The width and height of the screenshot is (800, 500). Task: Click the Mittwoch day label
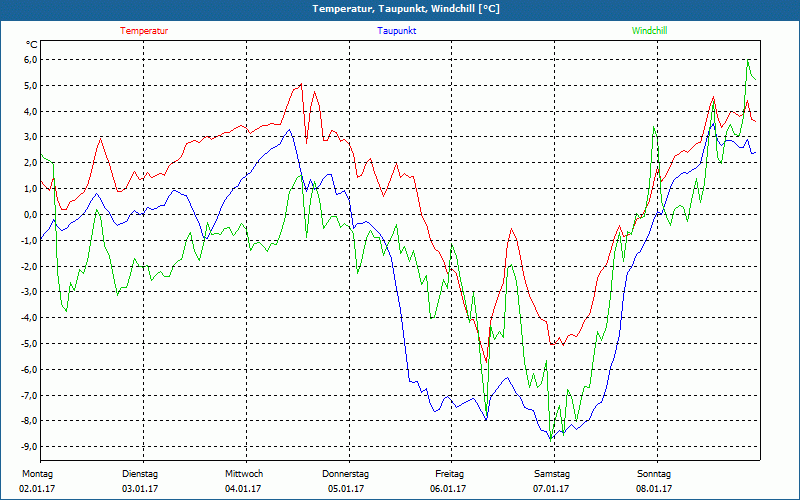click(x=244, y=474)
